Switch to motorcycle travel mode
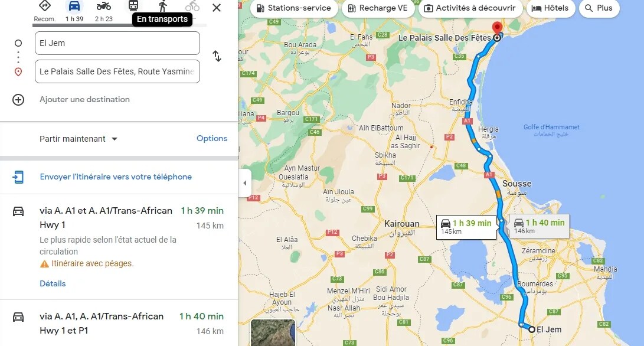The image size is (644, 346). point(103,6)
